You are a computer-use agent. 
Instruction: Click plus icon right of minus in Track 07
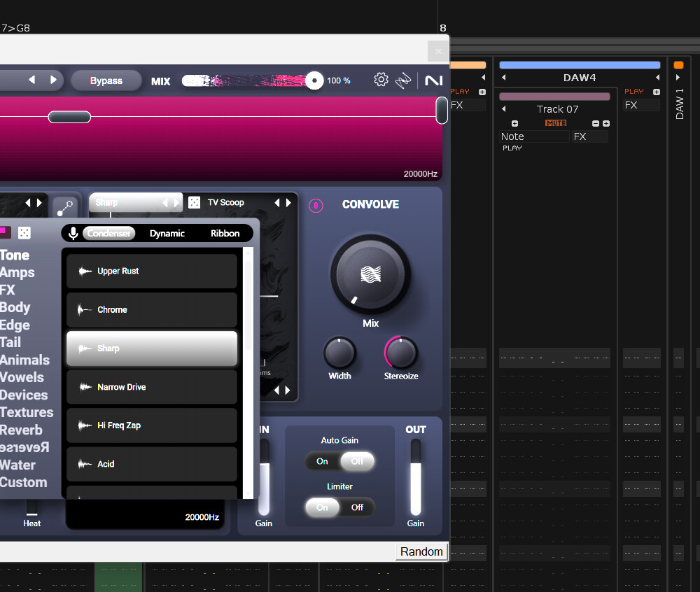[x=605, y=124]
